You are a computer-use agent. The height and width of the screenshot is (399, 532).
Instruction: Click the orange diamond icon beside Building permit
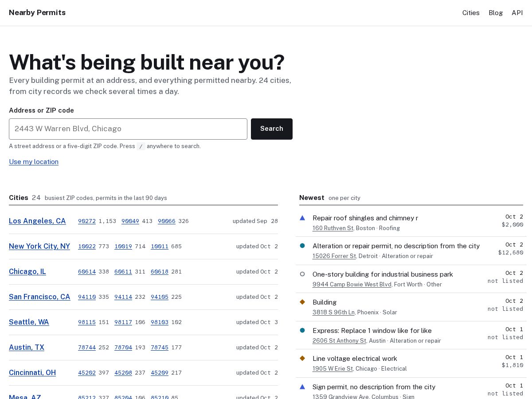[x=302, y=302]
